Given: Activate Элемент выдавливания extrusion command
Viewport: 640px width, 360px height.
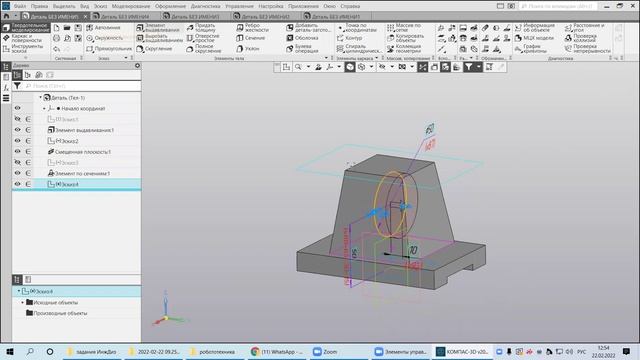Looking at the screenshot, I should click(158, 28).
